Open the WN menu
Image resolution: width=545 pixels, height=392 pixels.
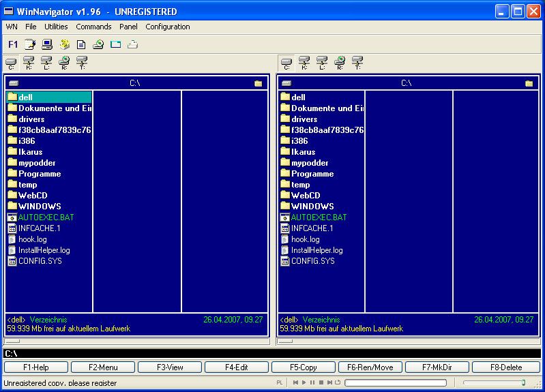(x=12, y=27)
